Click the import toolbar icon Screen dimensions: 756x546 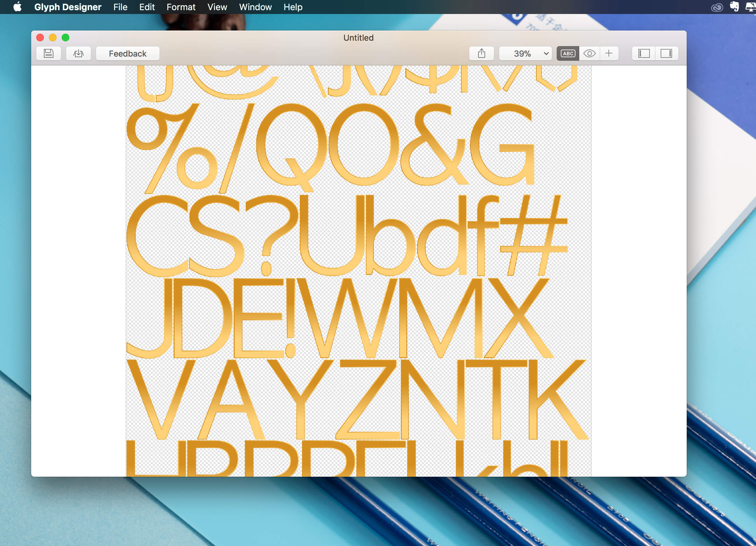[79, 54]
